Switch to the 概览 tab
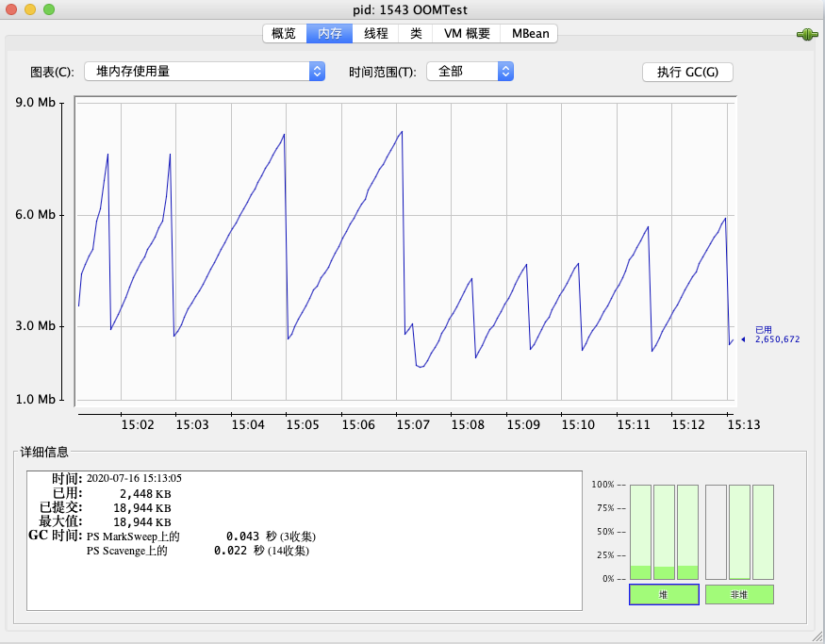The height and width of the screenshot is (644, 825). pyautogui.click(x=284, y=34)
